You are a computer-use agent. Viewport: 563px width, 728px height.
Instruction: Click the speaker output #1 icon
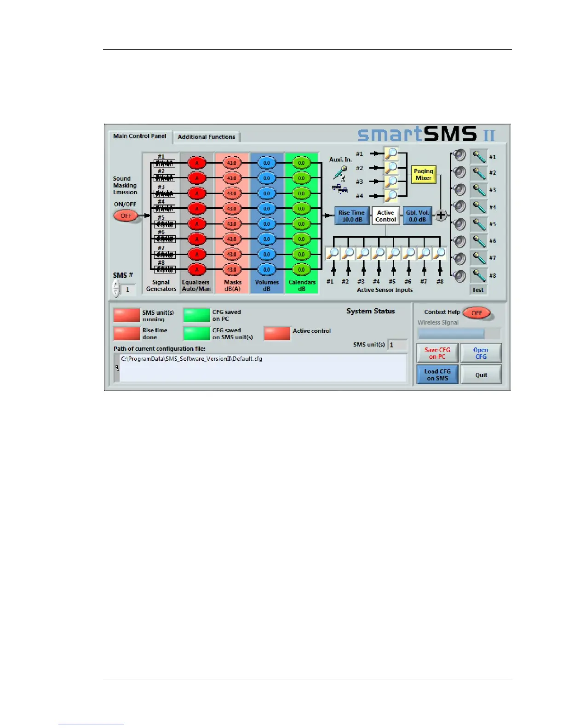click(459, 155)
